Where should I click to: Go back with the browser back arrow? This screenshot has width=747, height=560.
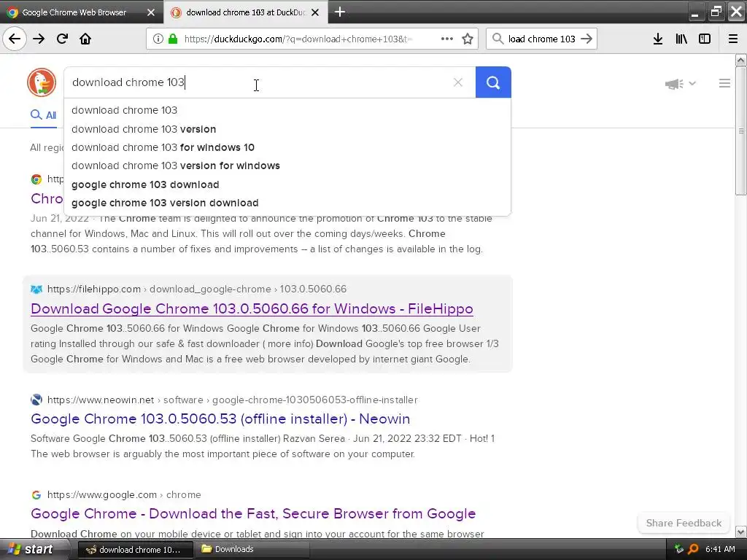(x=15, y=39)
